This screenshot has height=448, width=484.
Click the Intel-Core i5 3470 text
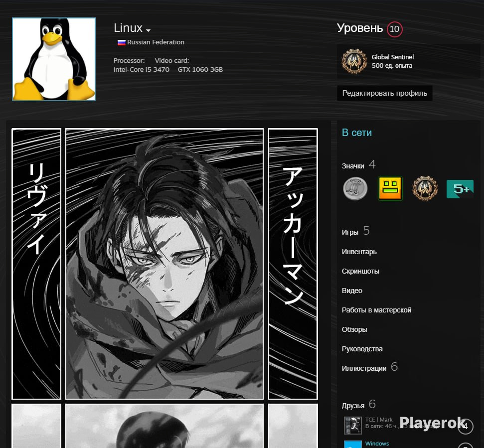(x=142, y=70)
